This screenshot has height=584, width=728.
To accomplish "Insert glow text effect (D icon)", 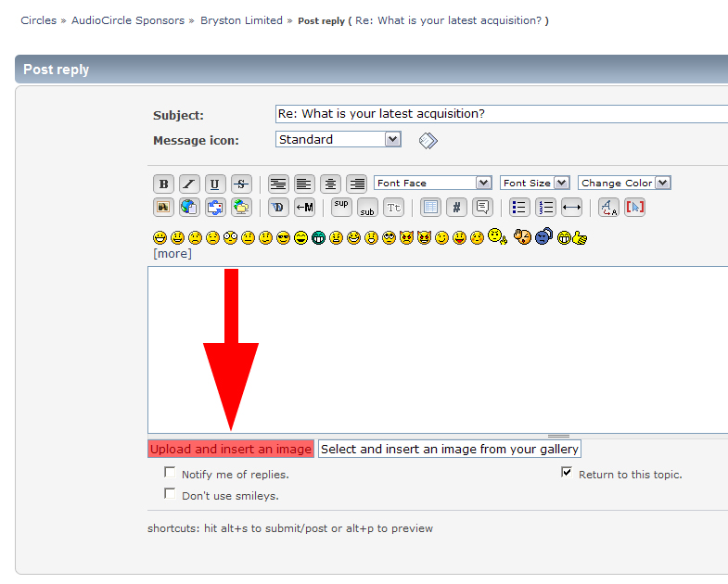I will tap(278, 207).
